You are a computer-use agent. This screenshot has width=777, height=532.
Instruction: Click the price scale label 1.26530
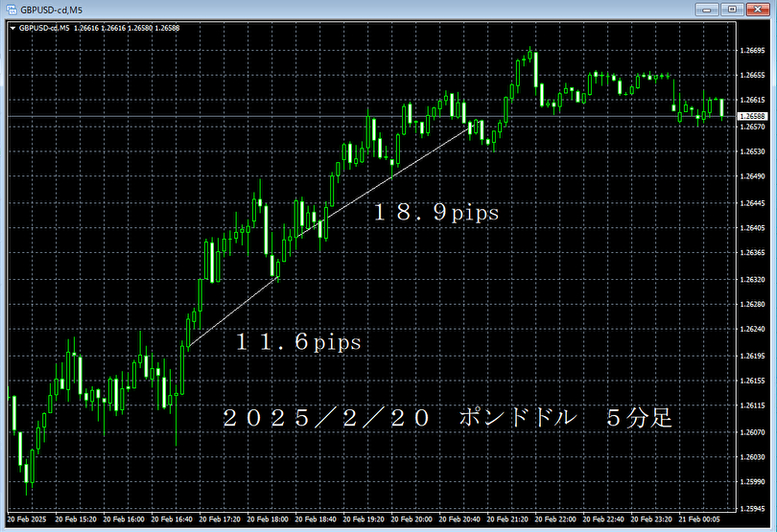(752, 151)
